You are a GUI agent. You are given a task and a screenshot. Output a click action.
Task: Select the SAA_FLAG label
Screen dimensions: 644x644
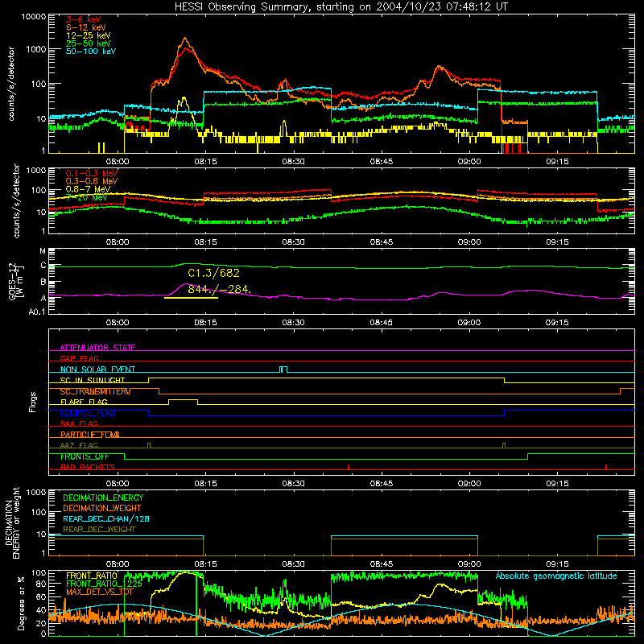coord(79,423)
